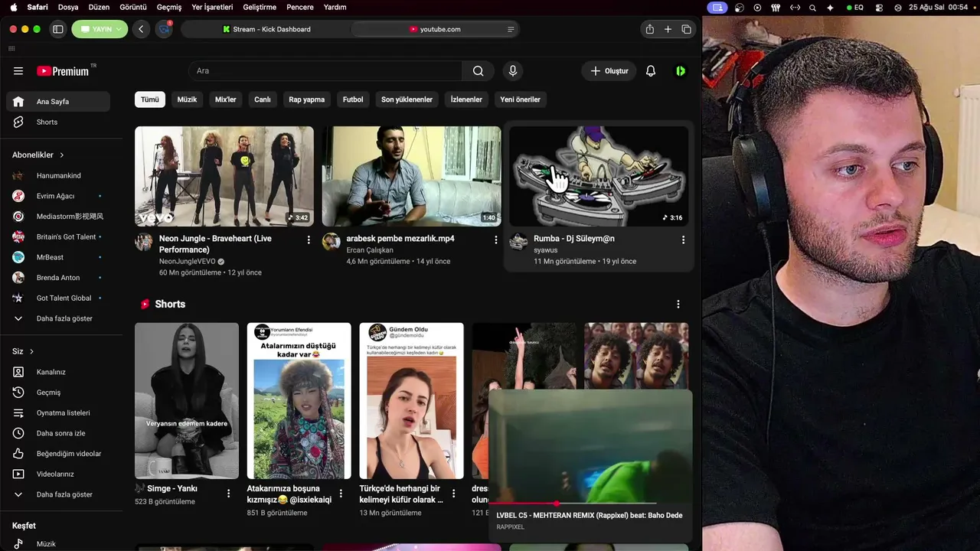Expand Daha fazla göster below Videolarınız
Image resolution: width=980 pixels, height=551 pixels.
tap(58, 494)
